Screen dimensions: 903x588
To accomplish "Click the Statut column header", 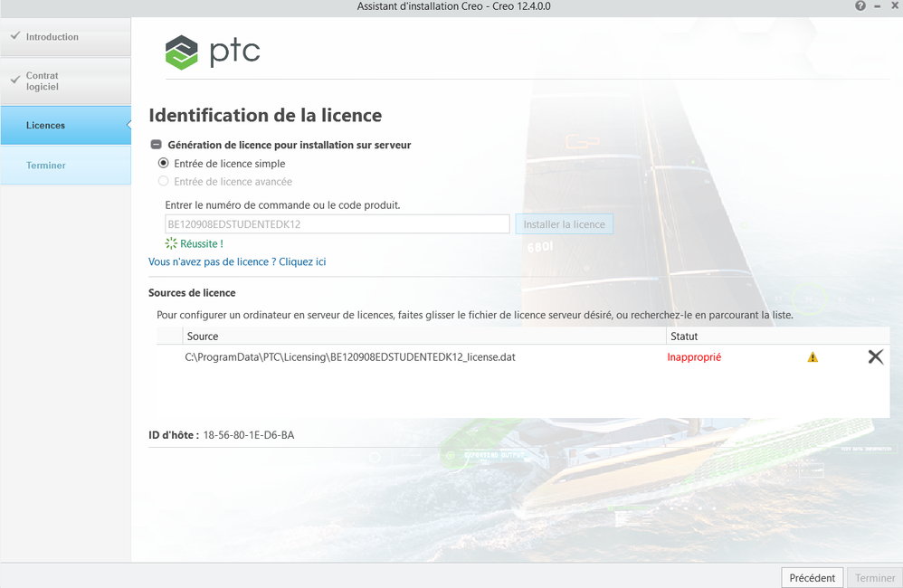I will coord(778,336).
